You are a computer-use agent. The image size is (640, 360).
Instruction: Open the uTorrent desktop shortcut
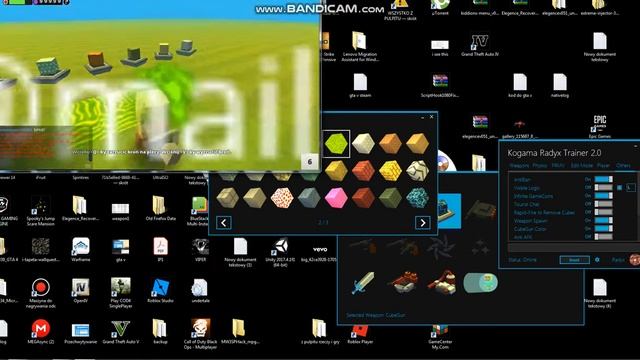click(439, 8)
